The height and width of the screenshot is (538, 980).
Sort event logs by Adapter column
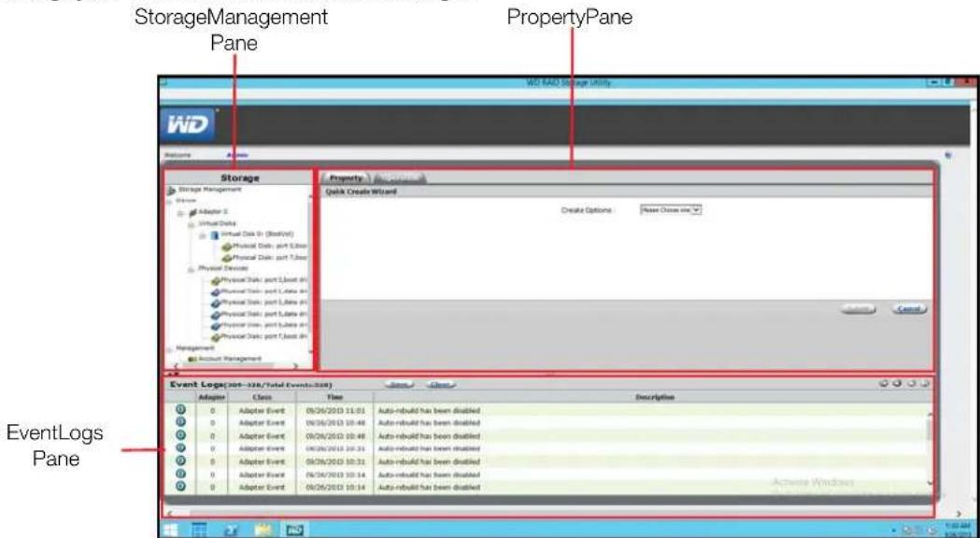212,397
